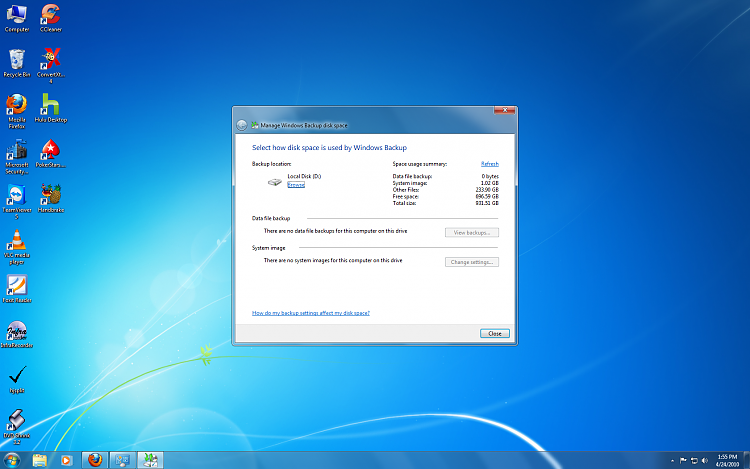The image size is (750, 469).
Task: Select the Recycle Bin icon
Action: click(17, 63)
